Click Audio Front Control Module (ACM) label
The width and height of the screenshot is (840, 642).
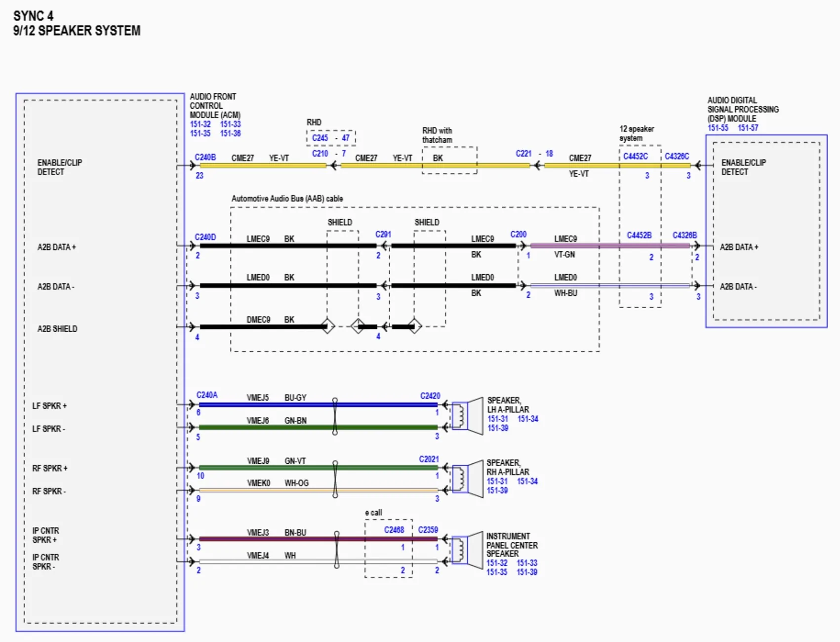pos(215,106)
